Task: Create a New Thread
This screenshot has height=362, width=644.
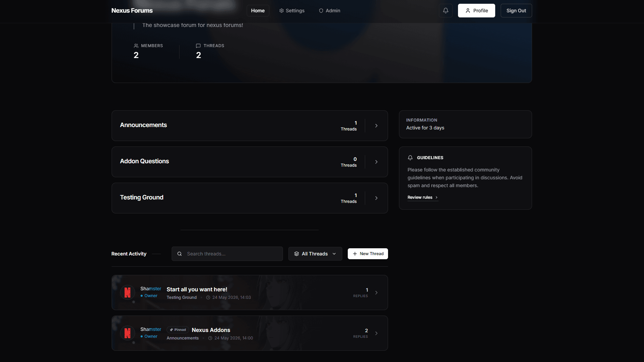Action: coord(368,254)
